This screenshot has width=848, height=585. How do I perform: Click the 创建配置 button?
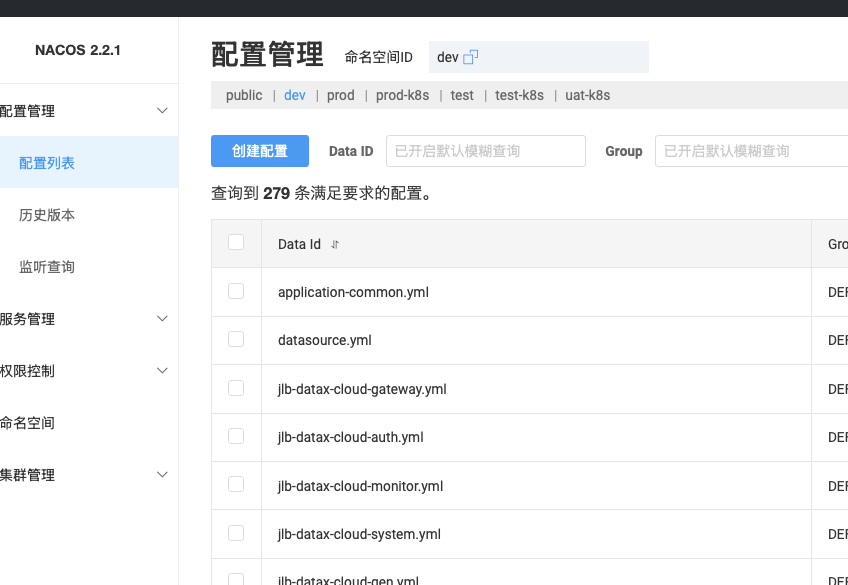point(260,151)
